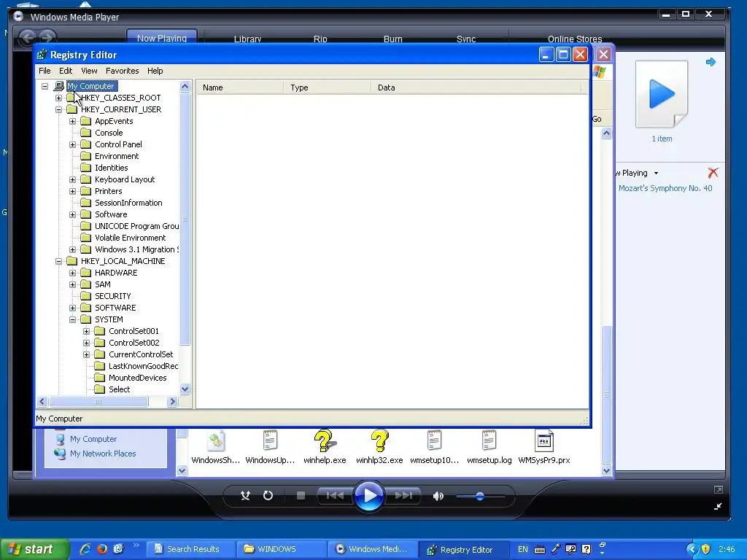Switch to the WINDOWS folder taskbar button
Viewport: 747px width, 560px height.
tap(282, 549)
